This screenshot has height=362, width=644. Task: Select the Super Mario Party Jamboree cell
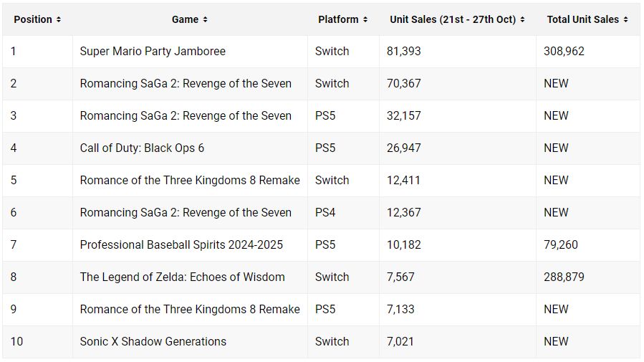pyautogui.click(x=153, y=52)
